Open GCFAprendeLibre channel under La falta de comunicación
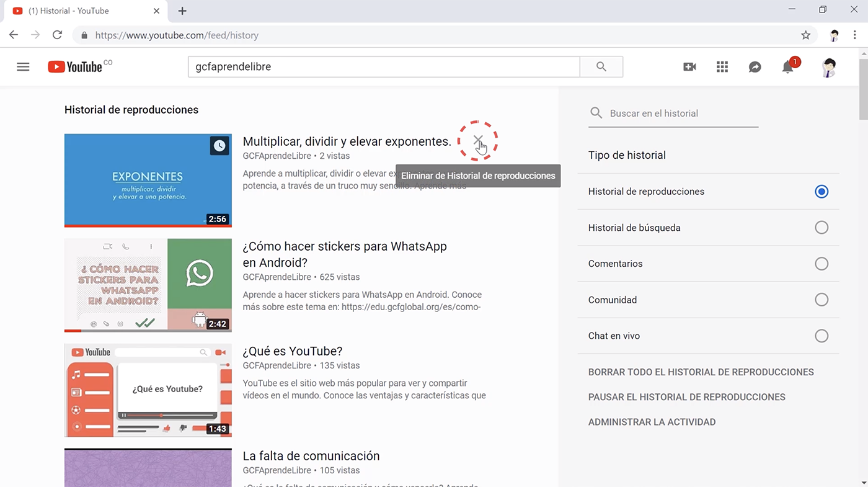Screen dimensions: 868x487 [x=277, y=470]
